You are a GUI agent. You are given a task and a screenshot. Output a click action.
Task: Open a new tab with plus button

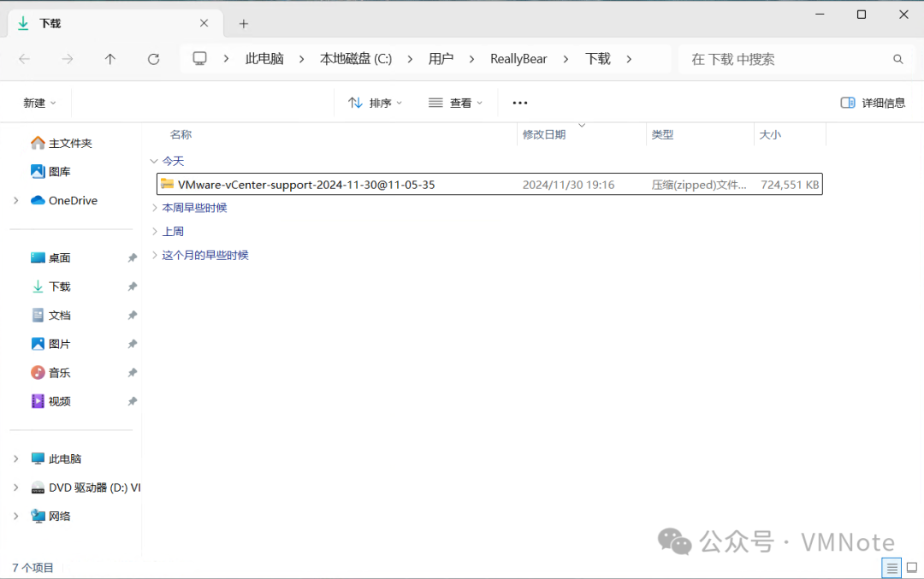point(243,24)
